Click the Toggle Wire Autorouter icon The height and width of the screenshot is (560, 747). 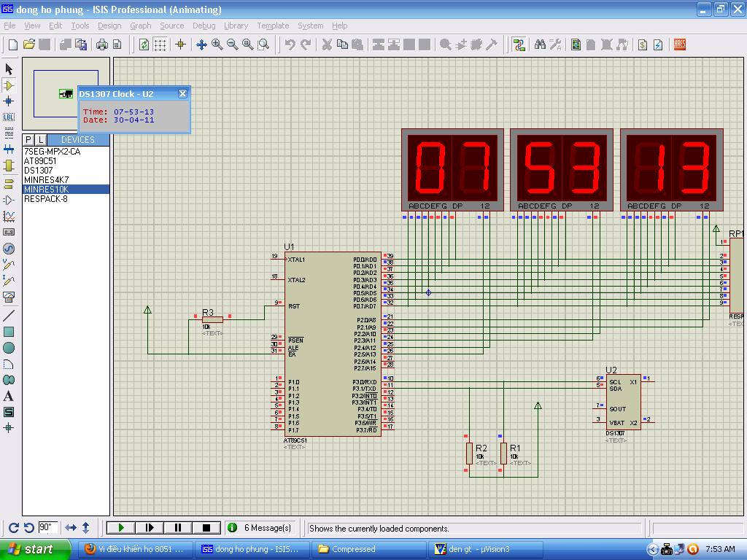click(519, 44)
